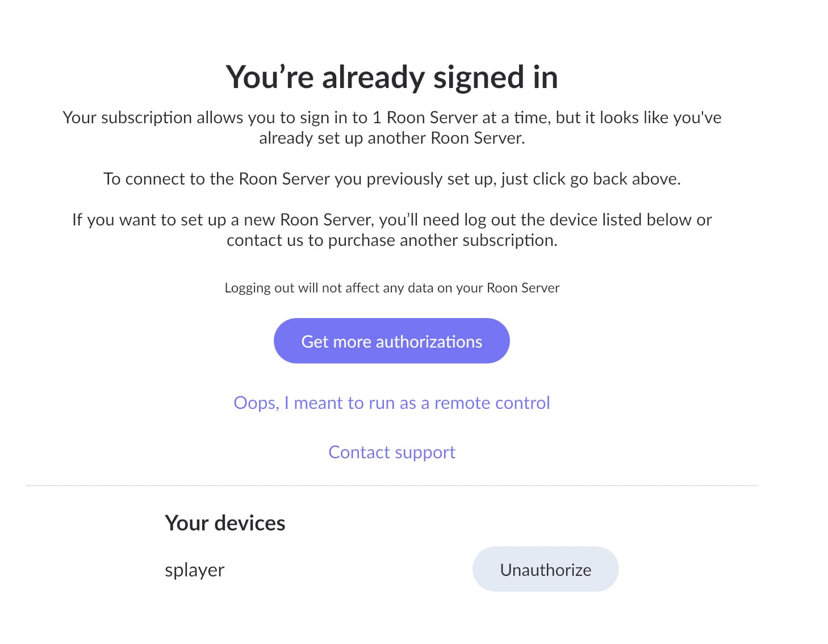Image resolution: width=828 pixels, height=644 pixels.
Task: Unauthorize the splayer device
Action: click(x=545, y=569)
